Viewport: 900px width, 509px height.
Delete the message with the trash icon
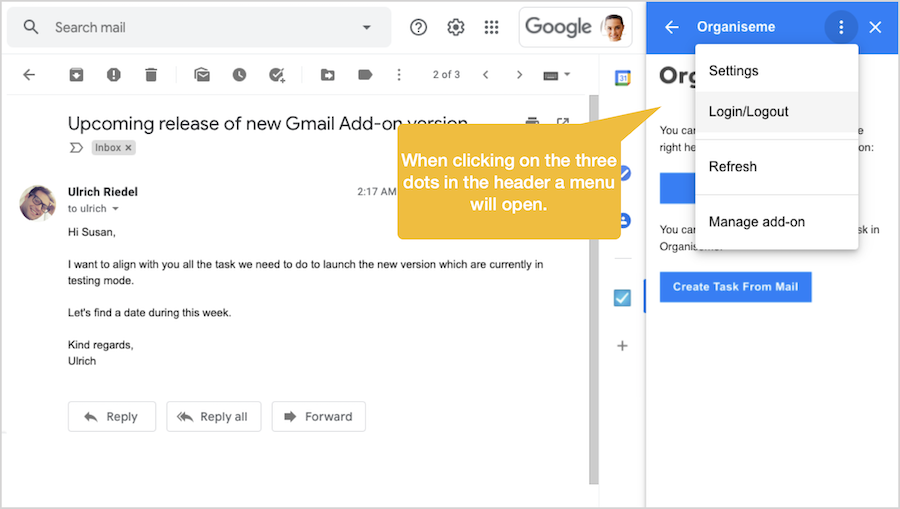coord(151,75)
